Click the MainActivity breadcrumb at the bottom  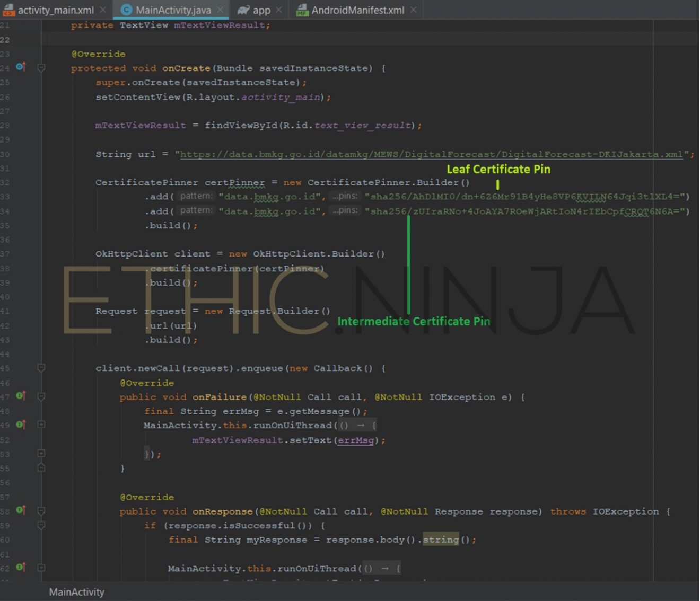pos(77,592)
